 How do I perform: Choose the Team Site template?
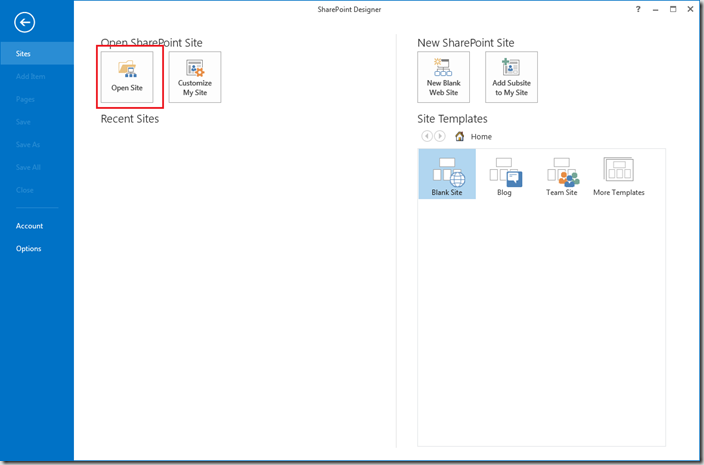coord(562,176)
